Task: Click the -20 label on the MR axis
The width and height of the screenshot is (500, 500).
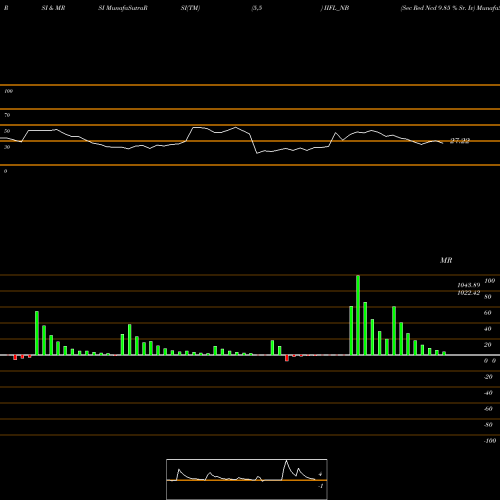Action: click(x=488, y=377)
